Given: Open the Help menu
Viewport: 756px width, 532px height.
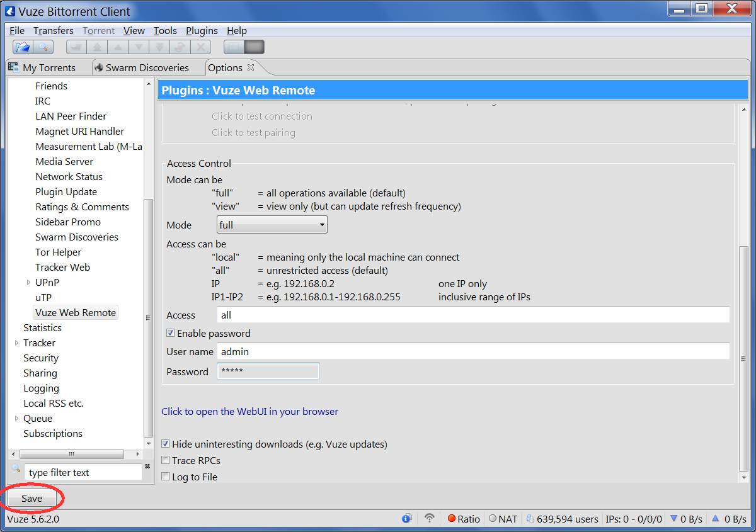Looking at the screenshot, I should pyautogui.click(x=237, y=30).
